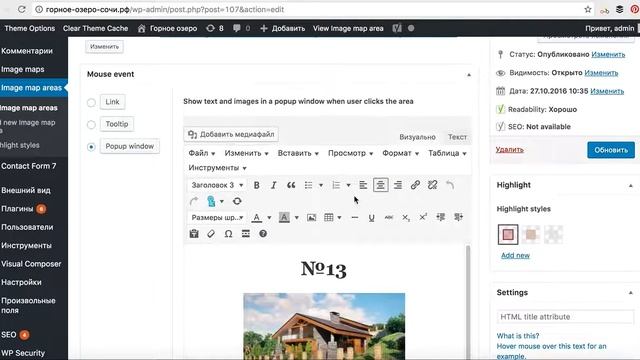Collapse the Highlight panel

pos(631,185)
